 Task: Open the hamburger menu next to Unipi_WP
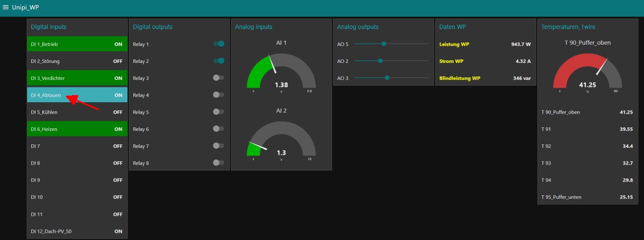point(6,8)
